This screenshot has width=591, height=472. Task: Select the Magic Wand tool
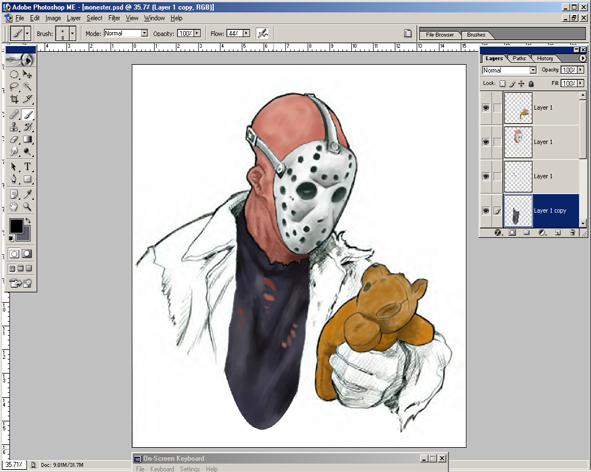coord(27,87)
